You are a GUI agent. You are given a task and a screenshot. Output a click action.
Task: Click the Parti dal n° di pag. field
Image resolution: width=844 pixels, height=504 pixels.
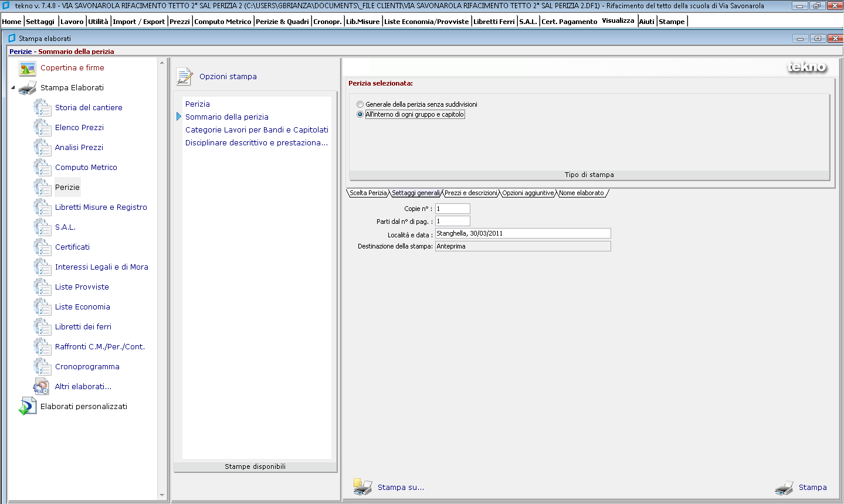[453, 221]
